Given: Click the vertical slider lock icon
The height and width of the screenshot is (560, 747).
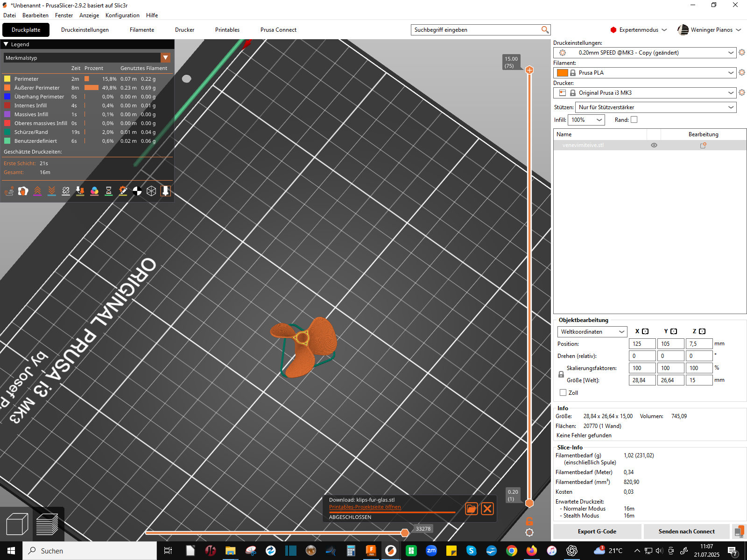Looking at the screenshot, I should point(529,521).
